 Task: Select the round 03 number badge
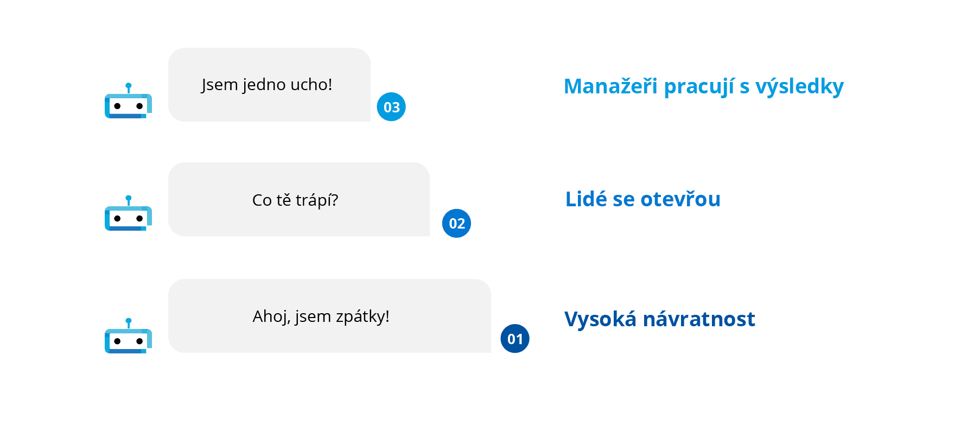pyautogui.click(x=391, y=107)
